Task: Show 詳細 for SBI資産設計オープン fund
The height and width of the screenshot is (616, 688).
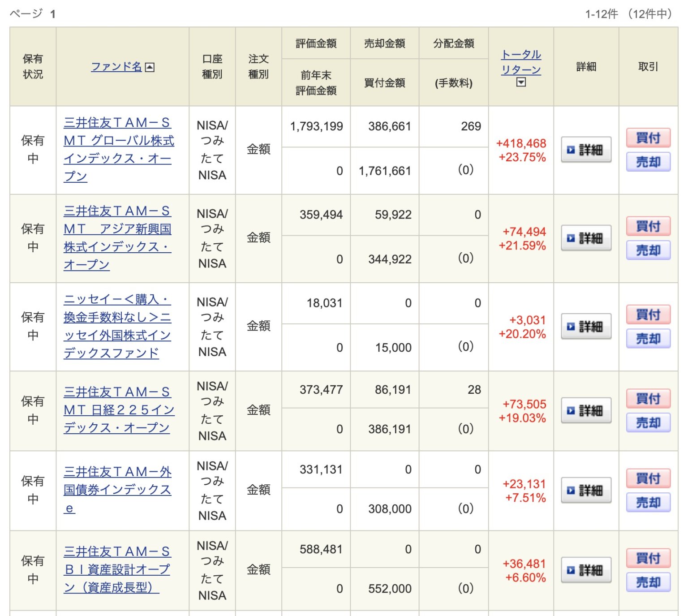Action: [586, 570]
